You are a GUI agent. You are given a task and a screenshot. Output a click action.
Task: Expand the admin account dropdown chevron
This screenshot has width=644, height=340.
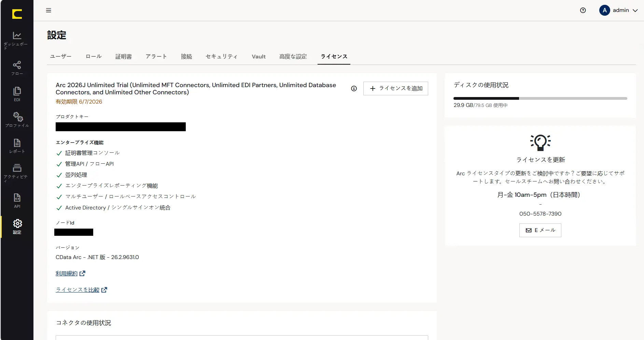[635, 11]
